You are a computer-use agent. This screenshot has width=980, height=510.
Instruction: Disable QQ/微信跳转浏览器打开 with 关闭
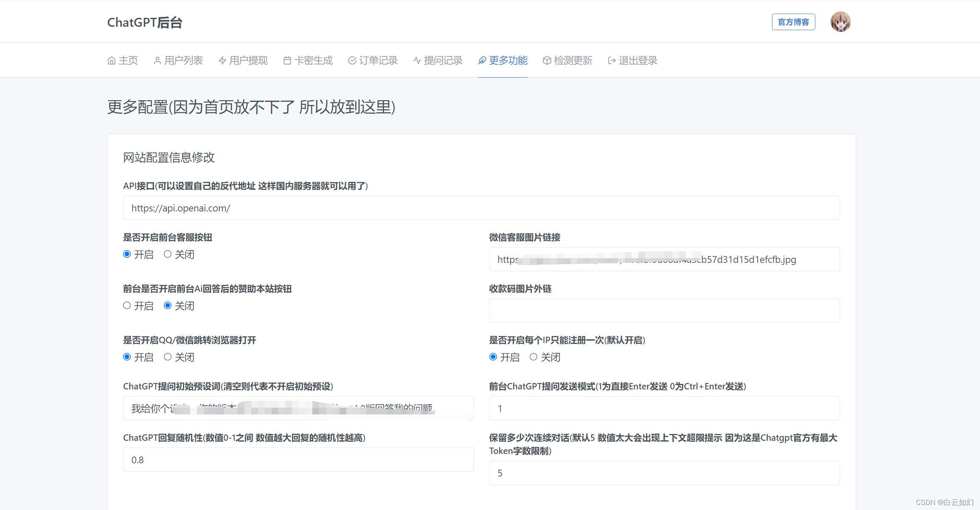pos(168,357)
